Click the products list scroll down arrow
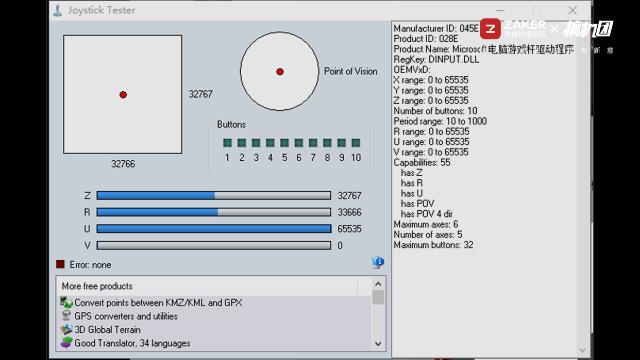The image size is (640, 360). click(x=378, y=344)
